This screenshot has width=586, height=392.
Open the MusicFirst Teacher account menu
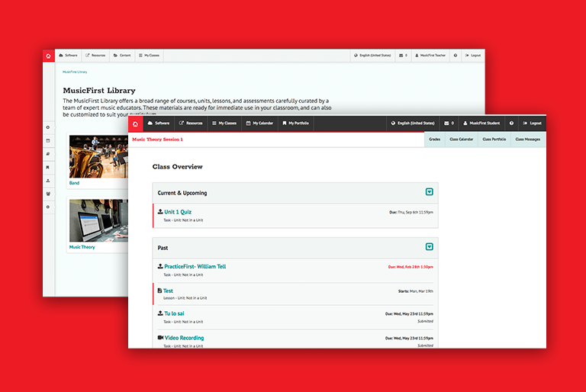click(430, 56)
